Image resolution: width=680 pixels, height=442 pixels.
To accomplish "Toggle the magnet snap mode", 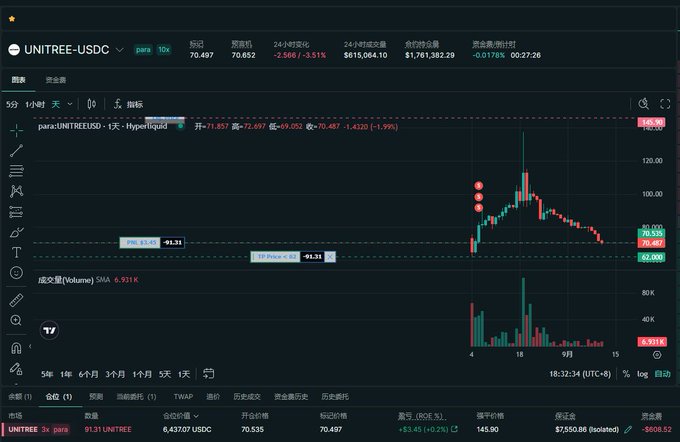I will [x=16, y=348].
